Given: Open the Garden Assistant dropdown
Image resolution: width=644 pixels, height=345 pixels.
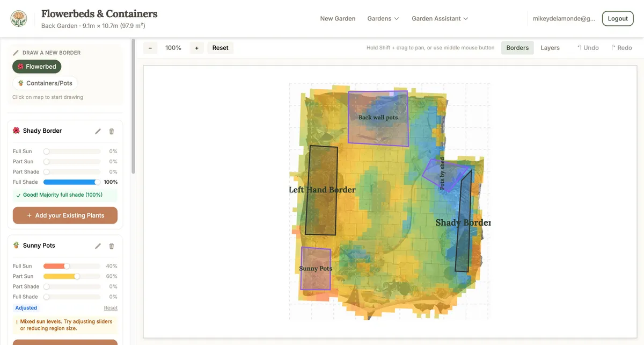Looking at the screenshot, I should (x=440, y=18).
